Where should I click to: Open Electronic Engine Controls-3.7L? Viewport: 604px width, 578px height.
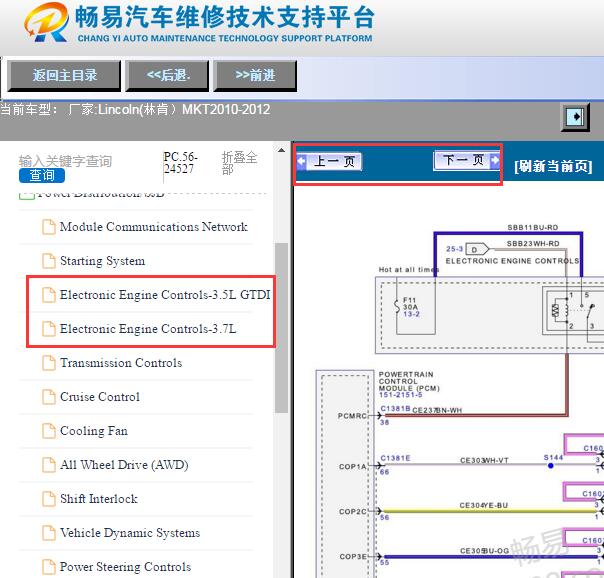point(148,328)
